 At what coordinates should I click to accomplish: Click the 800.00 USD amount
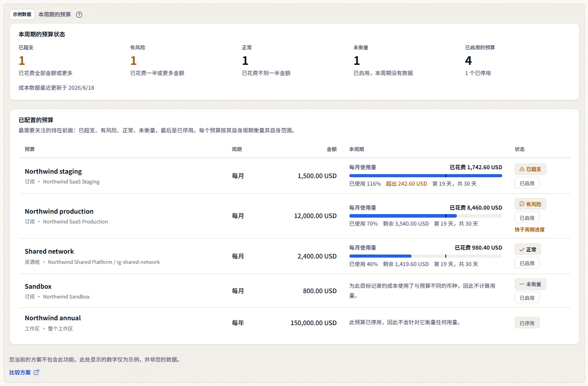(x=320, y=291)
